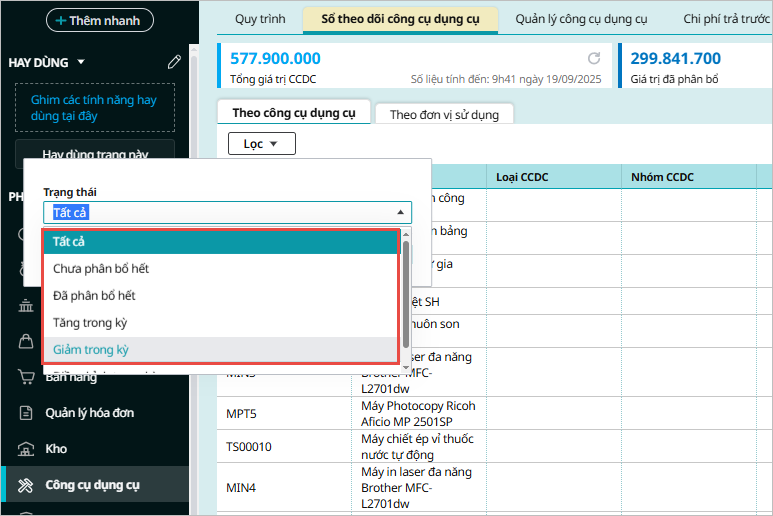Click the pencil edit icon beside HAY DÙNG
Viewport: 773px width, 516px height.
[x=174, y=62]
